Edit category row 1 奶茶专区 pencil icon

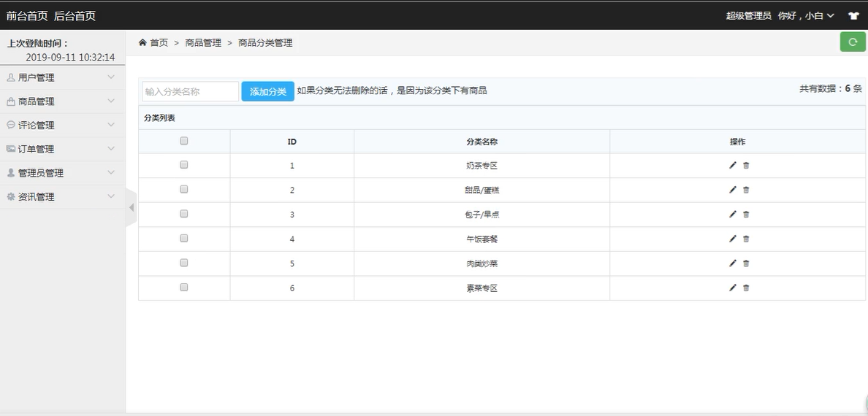(733, 166)
